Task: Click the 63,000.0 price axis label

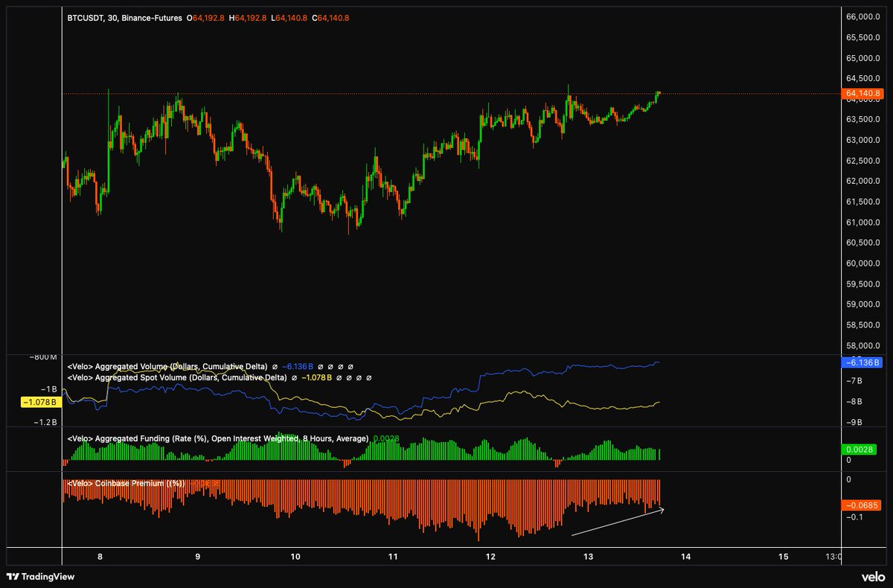Action: coord(864,141)
